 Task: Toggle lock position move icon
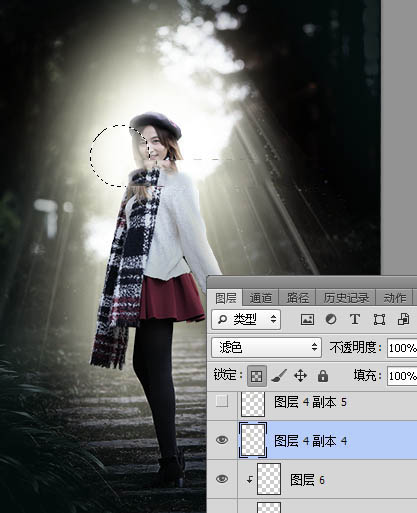click(300, 376)
